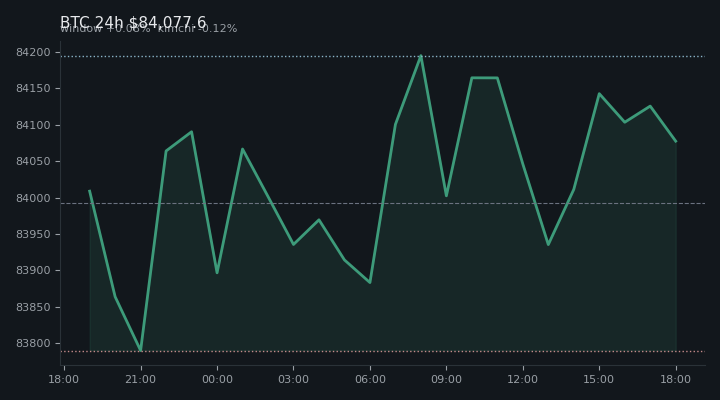Click the 84150 y-axis label
Image resolution: width=720 pixels, height=400 pixels.
33,88
